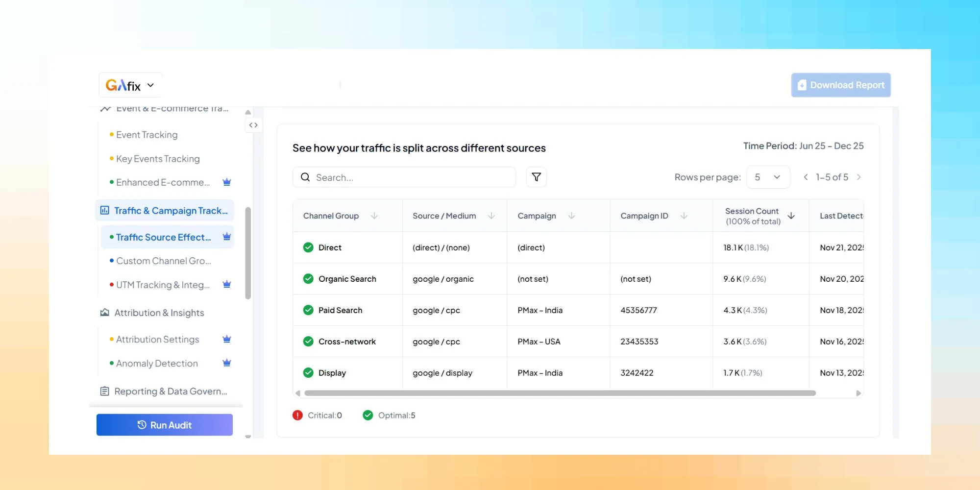Click the green Optimal status icon below the table
Viewport: 980px width, 490px height.
(367, 415)
